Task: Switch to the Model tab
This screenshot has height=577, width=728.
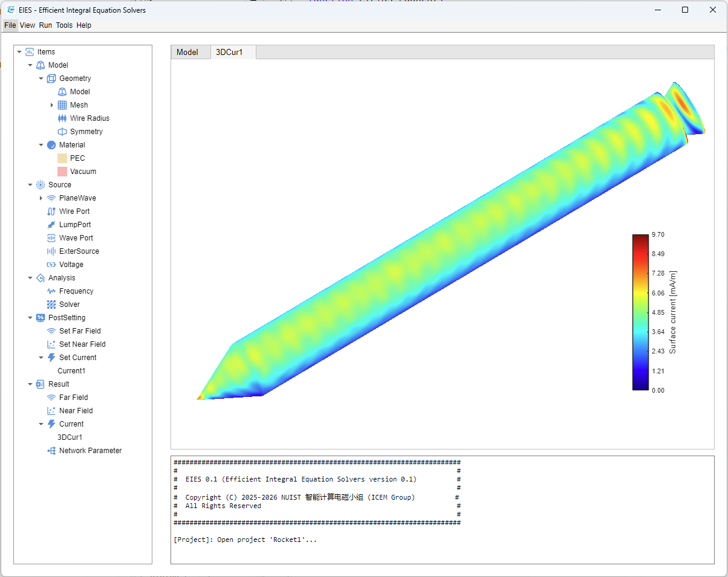Action: (x=187, y=53)
